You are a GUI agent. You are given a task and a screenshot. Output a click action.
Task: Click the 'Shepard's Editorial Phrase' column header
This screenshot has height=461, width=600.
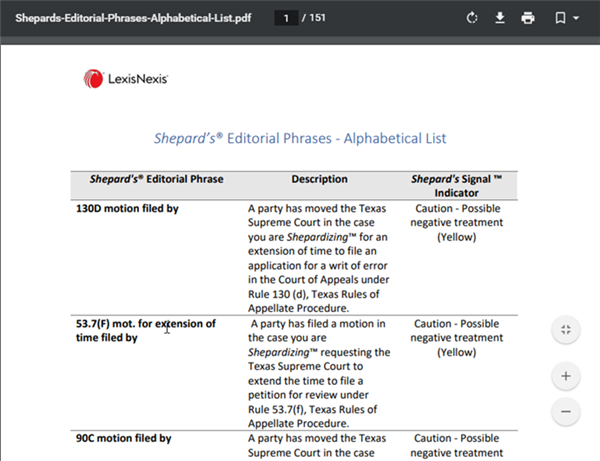pos(157,179)
